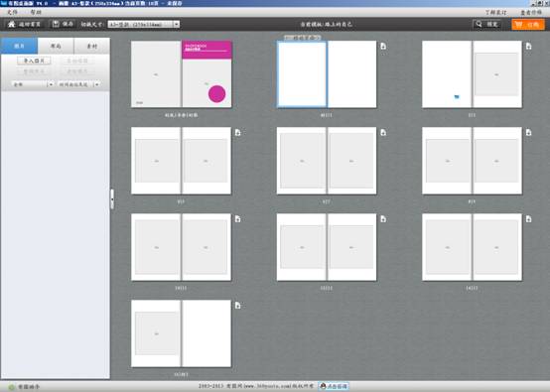The height and width of the screenshot is (392, 550).
Task: Collapse the left panel using the splitter handle
Action: [x=112, y=199]
